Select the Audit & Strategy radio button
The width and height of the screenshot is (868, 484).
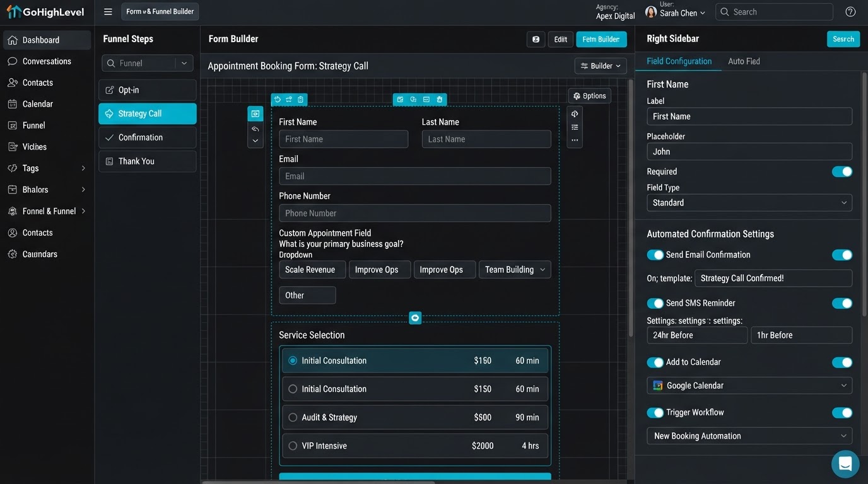pyautogui.click(x=293, y=417)
